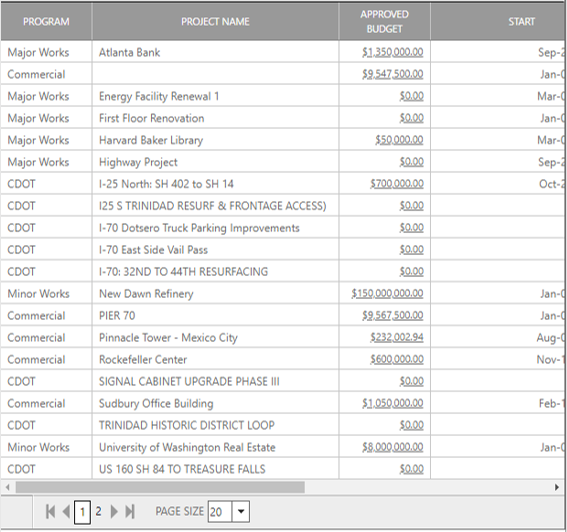Click CDOT program for SIGNAL CABINET row
The width and height of the screenshot is (567, 532).
coord(21,382)
